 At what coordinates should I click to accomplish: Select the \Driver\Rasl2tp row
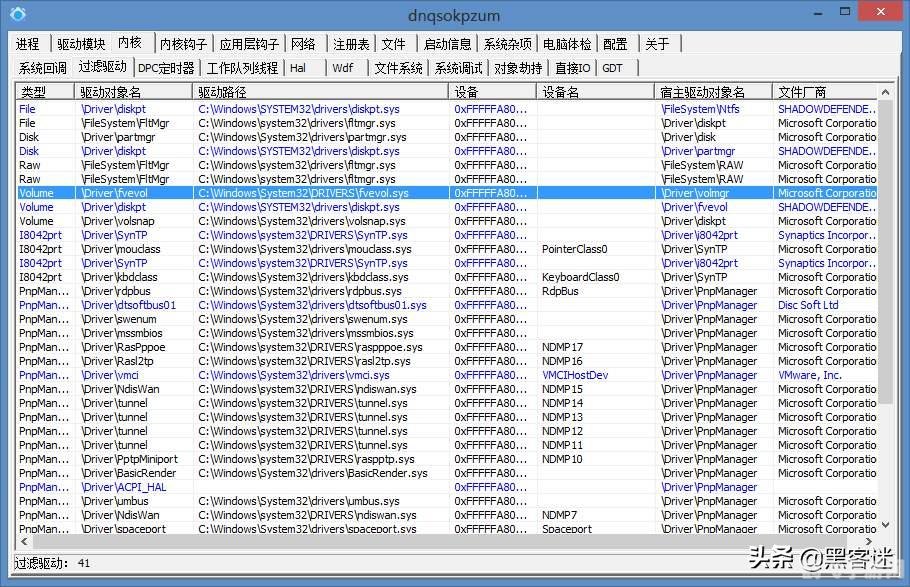coord(447,361)
